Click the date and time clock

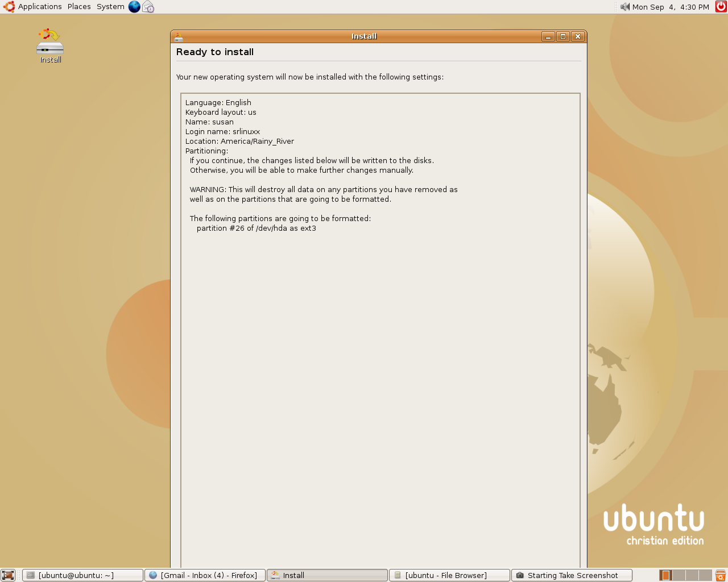(671, 7)
